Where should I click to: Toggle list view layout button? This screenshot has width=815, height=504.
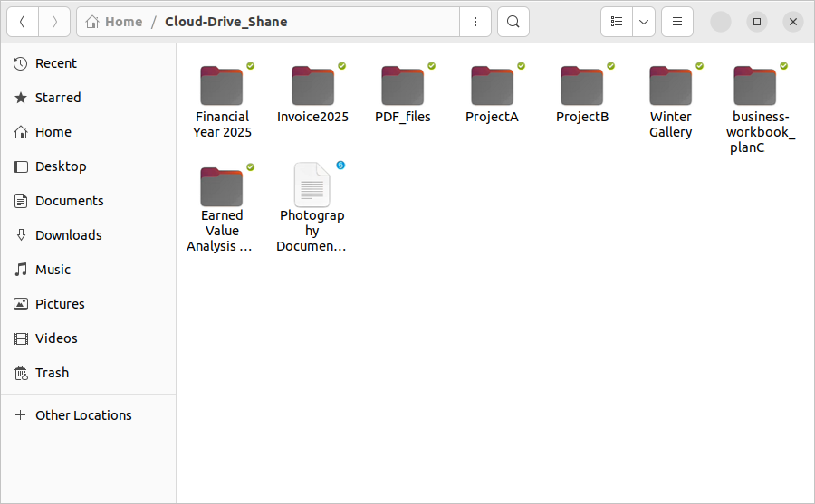[617, 22]
